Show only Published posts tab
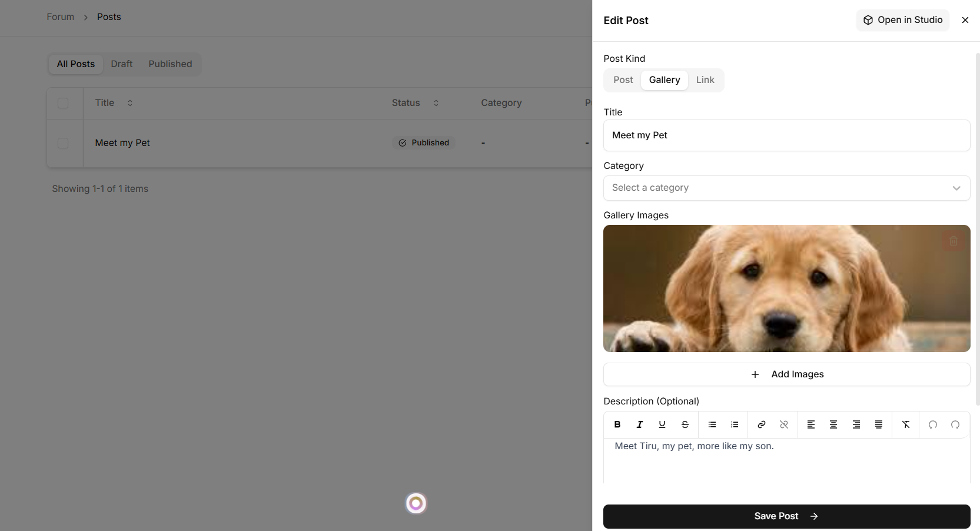The height and width of the screenshot is (531, 980). click(170, 64)
